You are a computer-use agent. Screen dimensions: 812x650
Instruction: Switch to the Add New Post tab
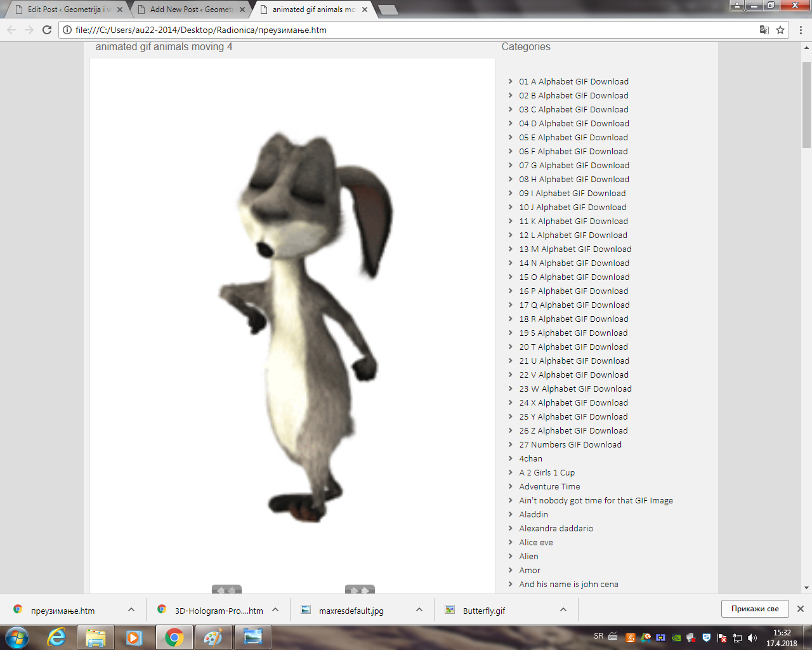pos(191,10)
